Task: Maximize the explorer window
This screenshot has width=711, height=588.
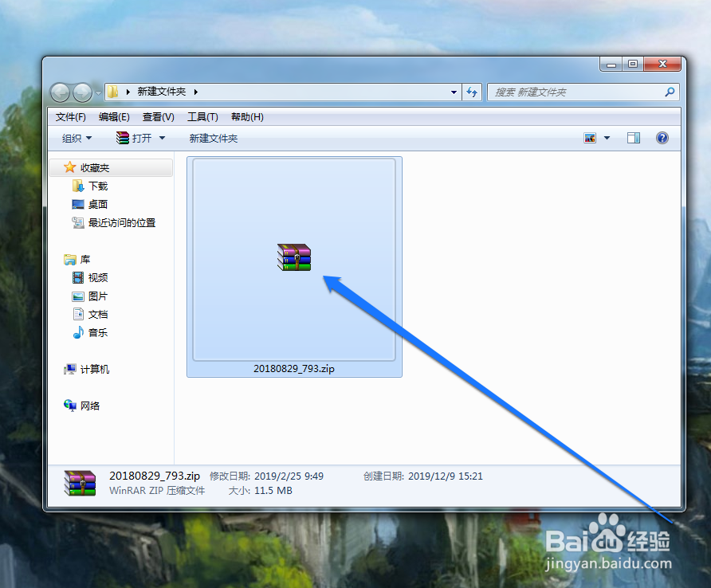Action: click(x=633, y=65)
